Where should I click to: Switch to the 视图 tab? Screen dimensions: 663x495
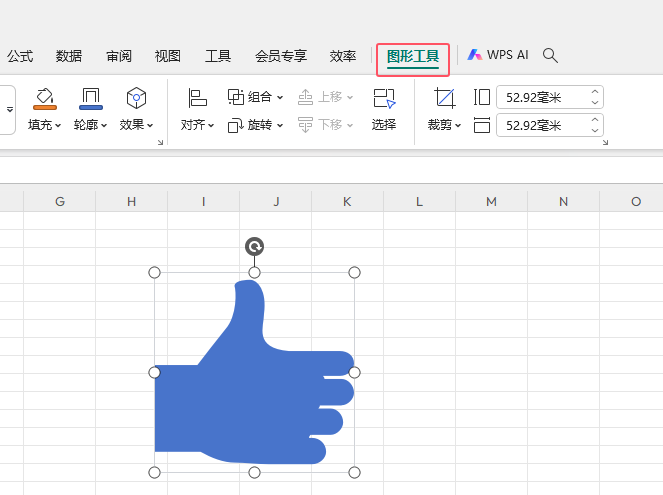167,56
